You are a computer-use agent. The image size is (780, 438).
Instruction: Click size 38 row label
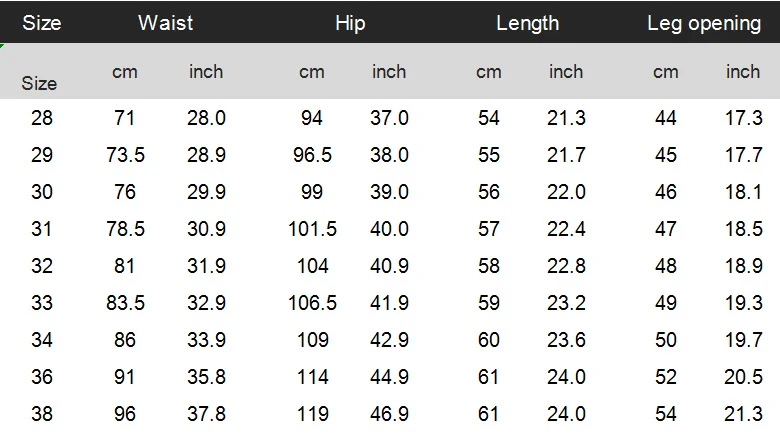tap(42, 414)
